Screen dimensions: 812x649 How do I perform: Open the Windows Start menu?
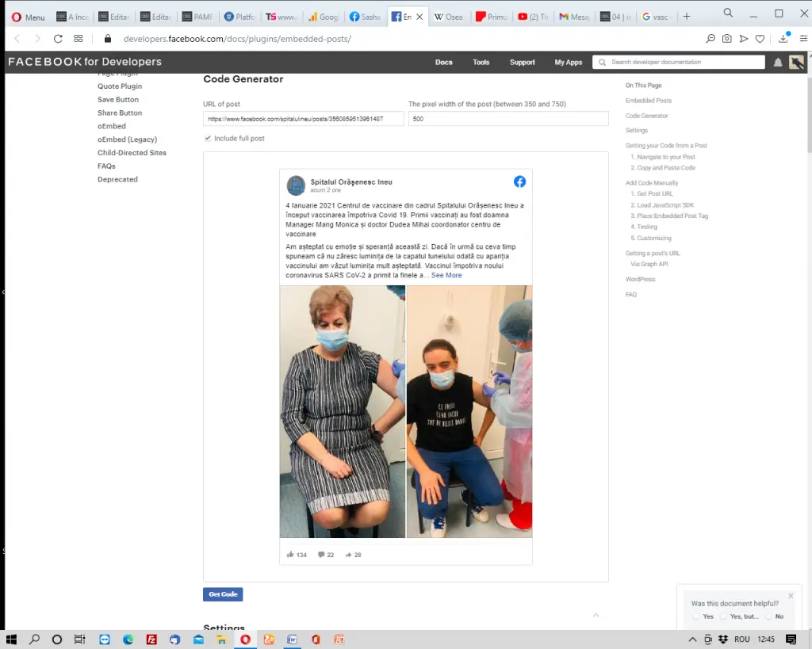(x=11, y=639)
